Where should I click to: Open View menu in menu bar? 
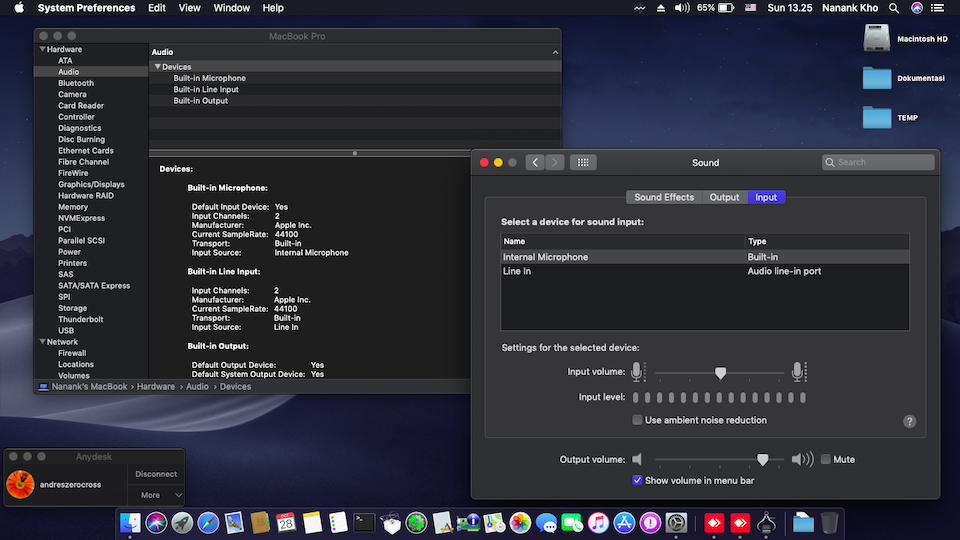click(x=189, y=8)
